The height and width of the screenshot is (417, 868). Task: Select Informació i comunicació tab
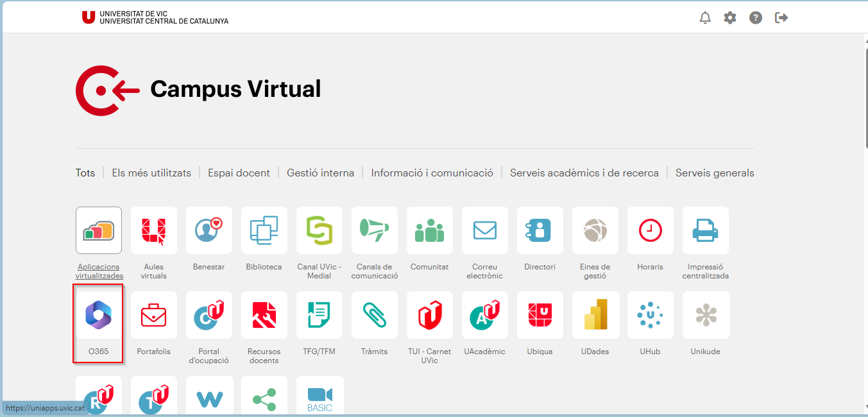point(432,173)
